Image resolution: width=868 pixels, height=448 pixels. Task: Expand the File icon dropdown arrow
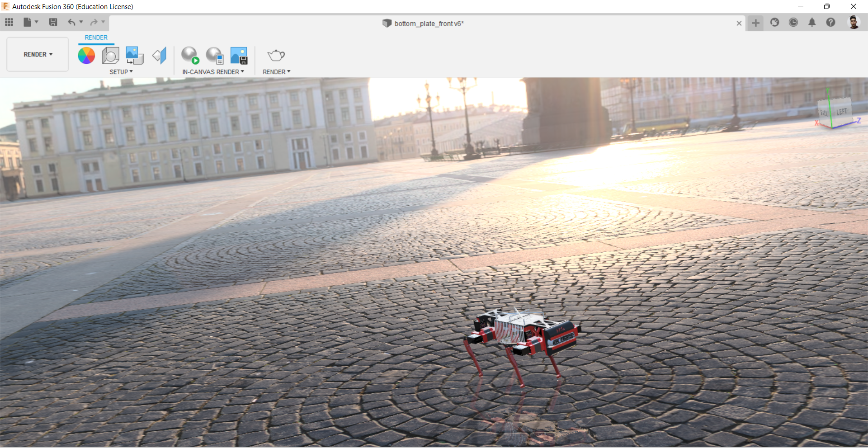click(x=37, y=22)
